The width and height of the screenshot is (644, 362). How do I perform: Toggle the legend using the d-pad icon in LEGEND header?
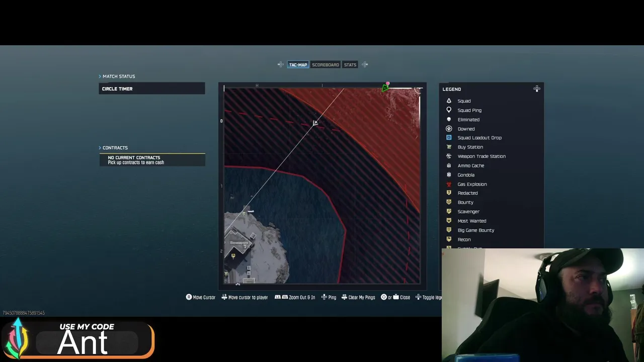[x=537, y=89]
